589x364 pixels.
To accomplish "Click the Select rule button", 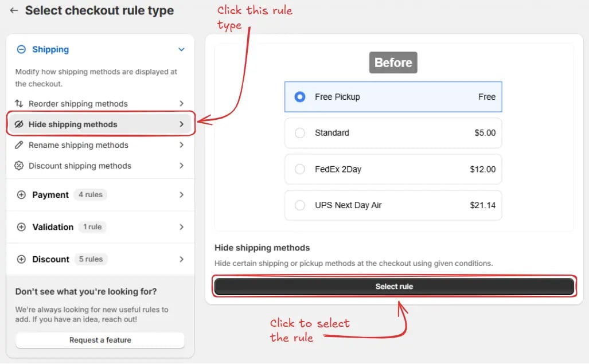I will 394,287.
